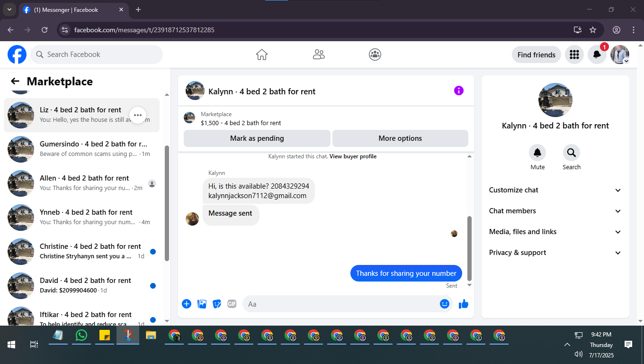Choose a sticker from the composer
This screenshot has height=364, width=644.
[x=217, y=304]
